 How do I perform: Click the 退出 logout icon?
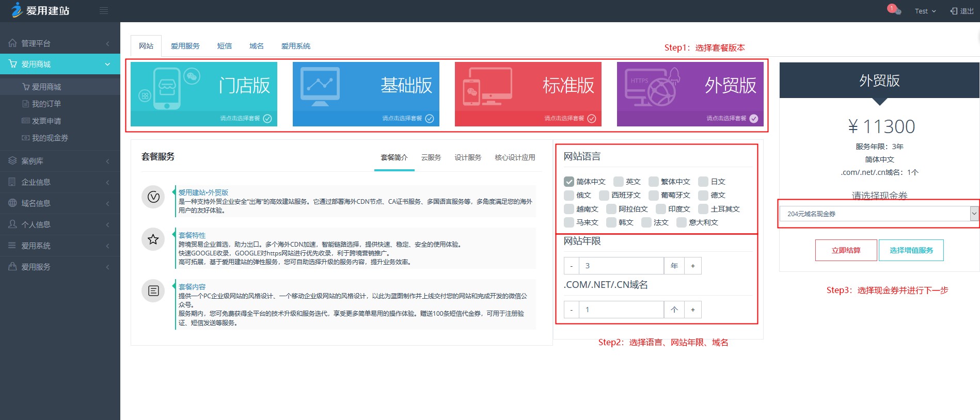(954, 11)
